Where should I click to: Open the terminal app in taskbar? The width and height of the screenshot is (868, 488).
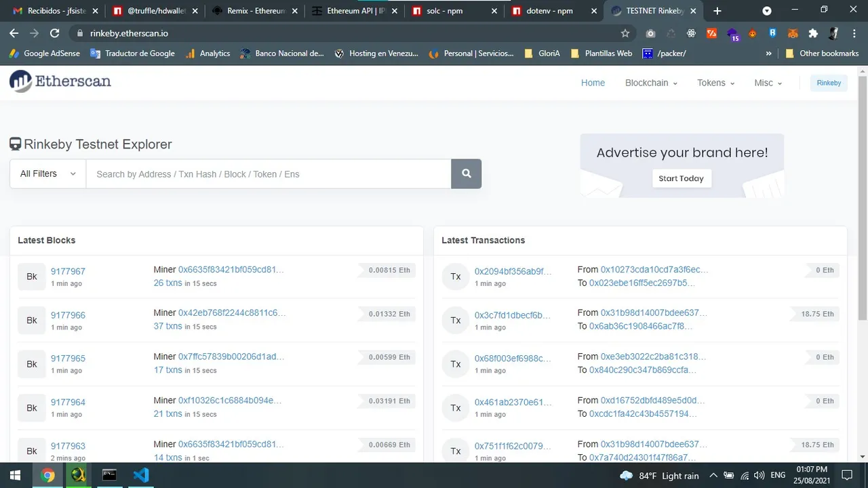tap(109, 475)
